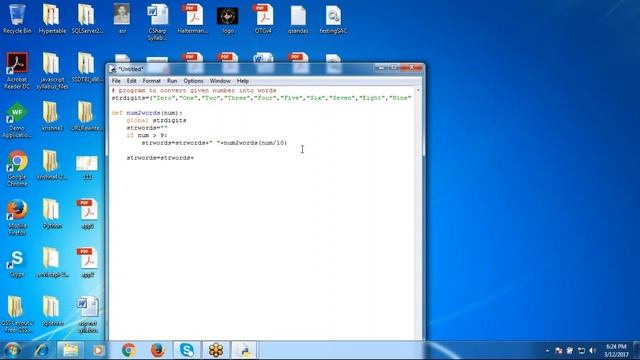Click the 'if num > 9:' code line
This screenshot has width=640, height=360.
(x=147, y=135)
